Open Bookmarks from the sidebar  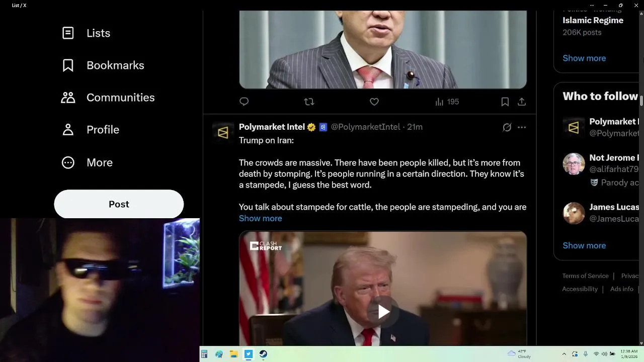click(x=103, y=65)
